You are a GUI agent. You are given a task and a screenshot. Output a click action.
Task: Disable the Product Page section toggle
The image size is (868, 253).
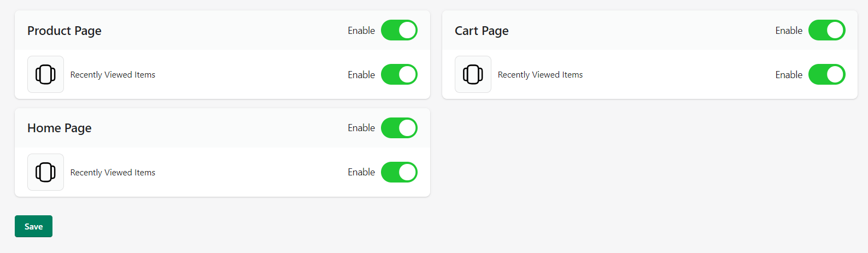(399, 31)
